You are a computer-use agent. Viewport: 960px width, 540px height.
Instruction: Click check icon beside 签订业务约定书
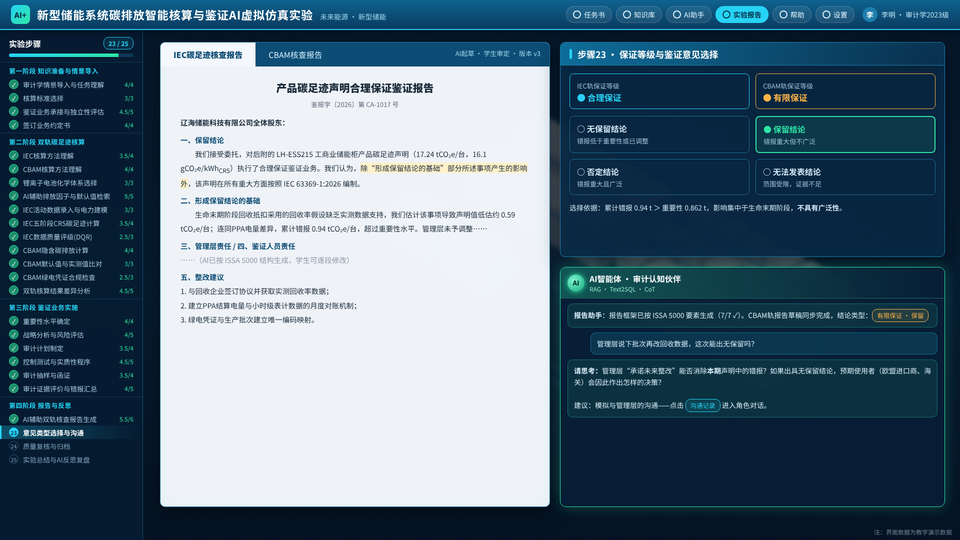(x=13, y=125)
